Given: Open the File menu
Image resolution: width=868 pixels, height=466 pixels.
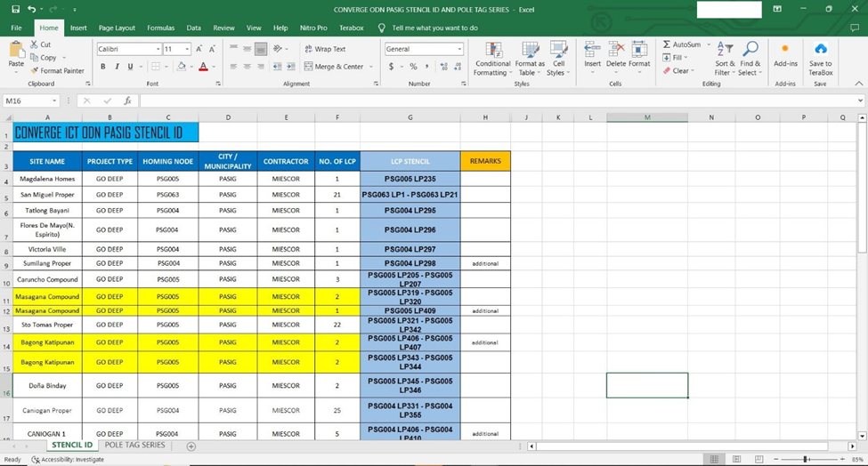Looking at the screenshot, I should 17,28.
